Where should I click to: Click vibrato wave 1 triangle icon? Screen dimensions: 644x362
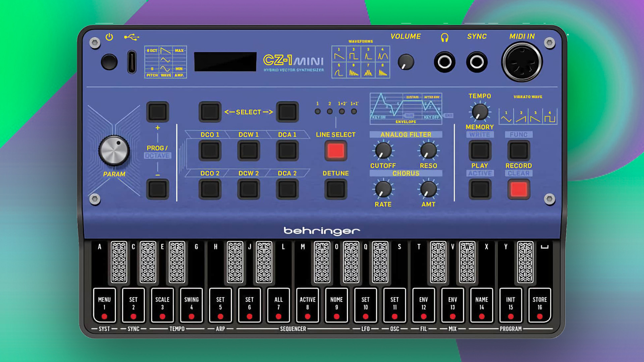tap(506, 116)
